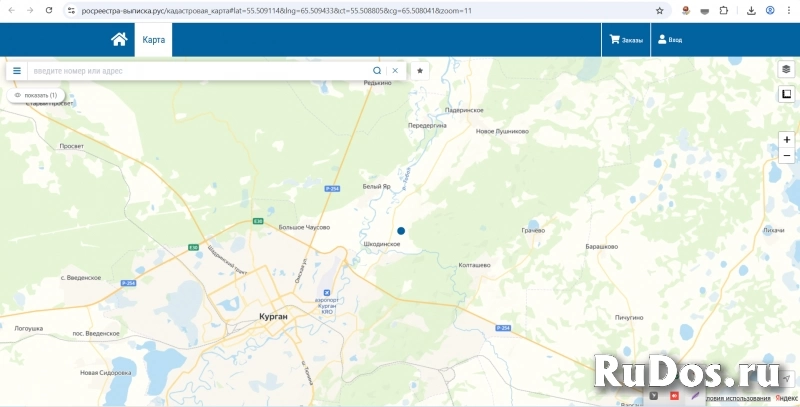
Task: Open Заказы shopping cart
Action: [626, 40]
